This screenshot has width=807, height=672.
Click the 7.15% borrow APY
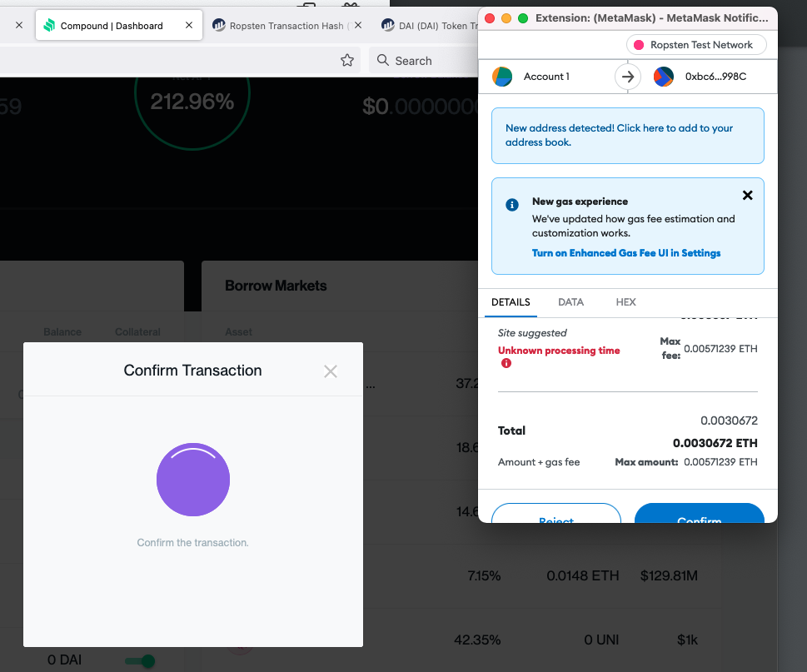(x=484, y=575)
